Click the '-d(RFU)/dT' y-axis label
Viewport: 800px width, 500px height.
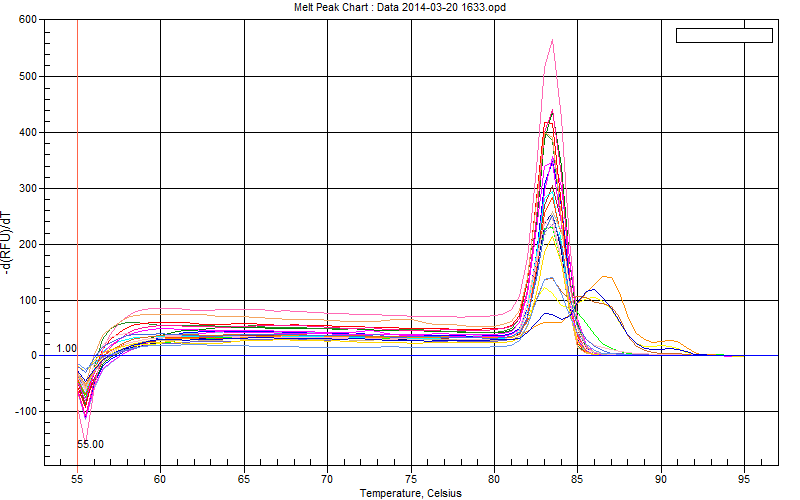coord(6,243)
